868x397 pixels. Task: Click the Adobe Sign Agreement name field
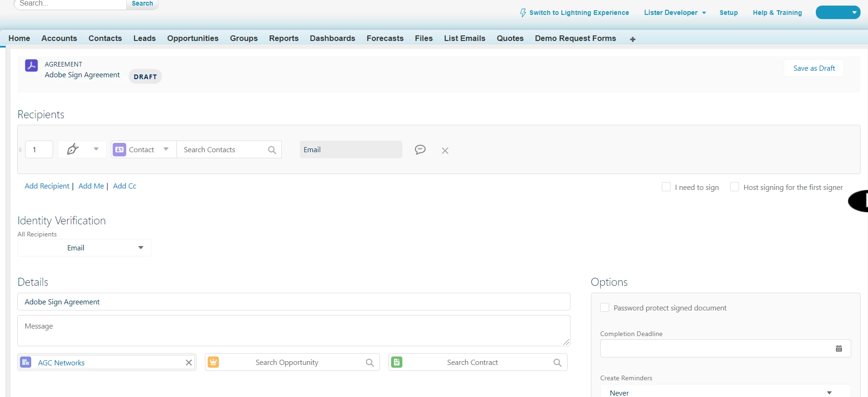click(x=294, y=302)
